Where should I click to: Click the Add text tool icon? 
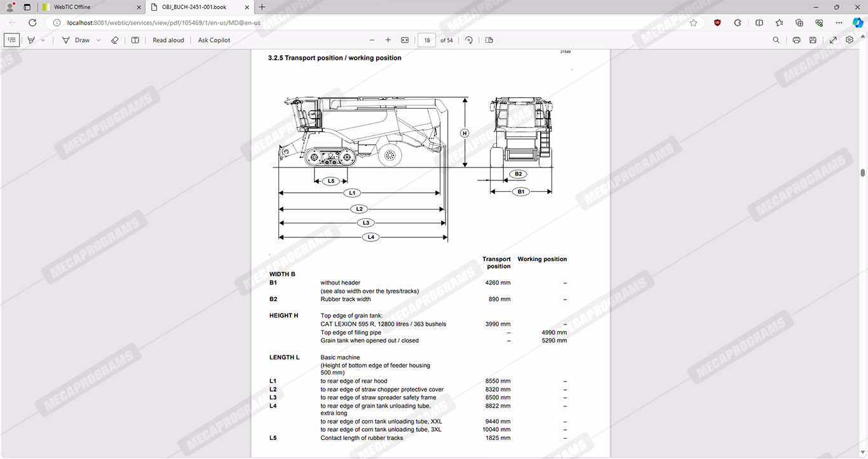coord(135,40)
